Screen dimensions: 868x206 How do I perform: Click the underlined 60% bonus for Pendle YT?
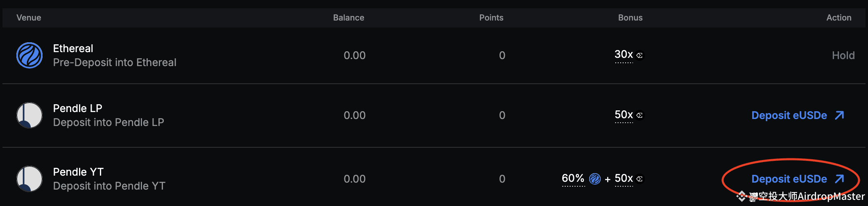[573, 179]
